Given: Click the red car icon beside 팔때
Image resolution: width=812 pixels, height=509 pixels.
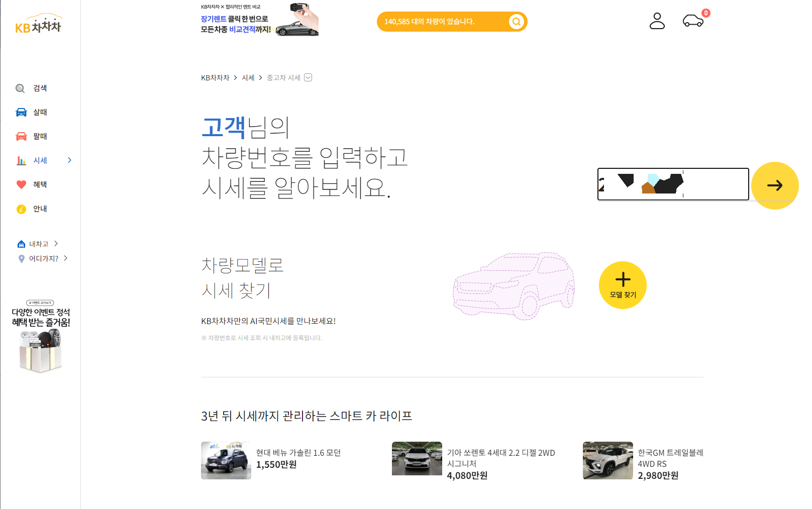Looking at the screenshot, I should [21, 136].
